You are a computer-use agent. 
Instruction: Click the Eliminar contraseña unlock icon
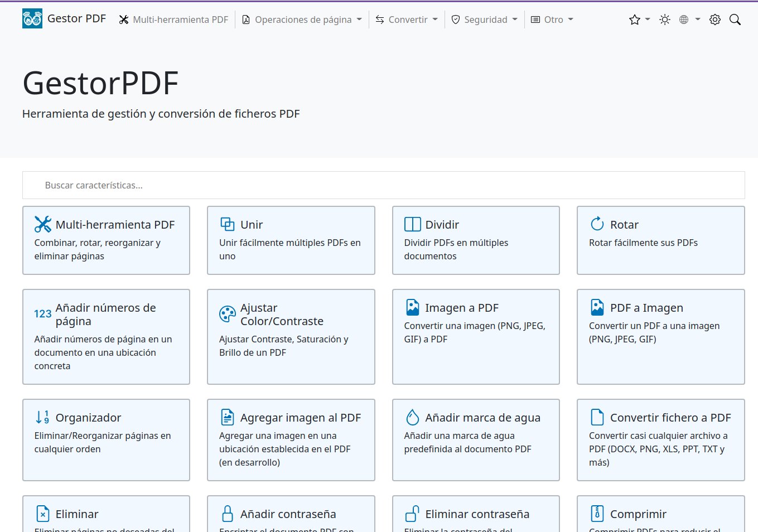point(413,514)
